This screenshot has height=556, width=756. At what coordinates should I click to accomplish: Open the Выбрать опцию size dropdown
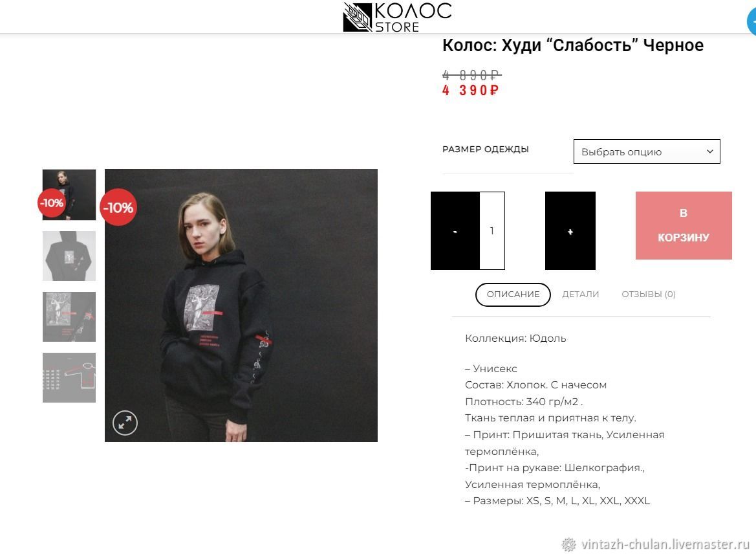point(647,151)
